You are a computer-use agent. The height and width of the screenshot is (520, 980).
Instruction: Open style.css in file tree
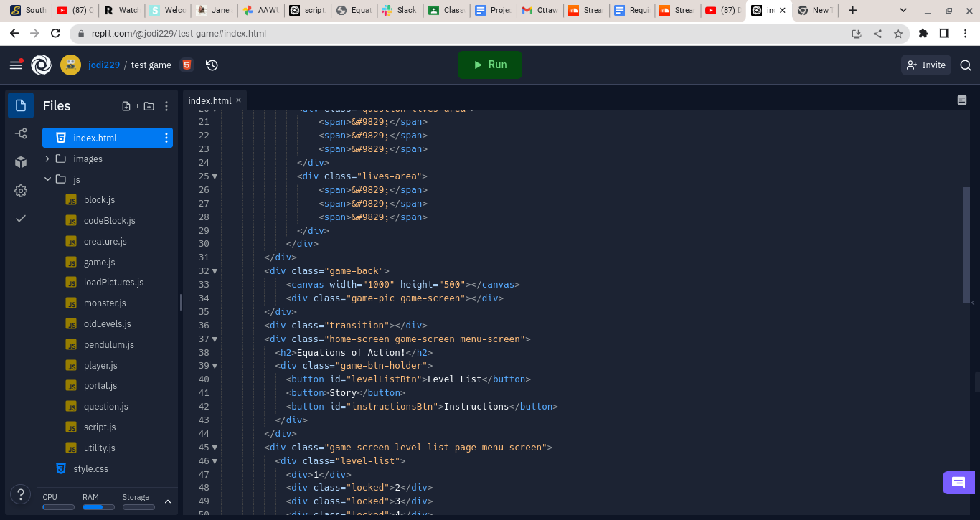[x=90, y=468]
